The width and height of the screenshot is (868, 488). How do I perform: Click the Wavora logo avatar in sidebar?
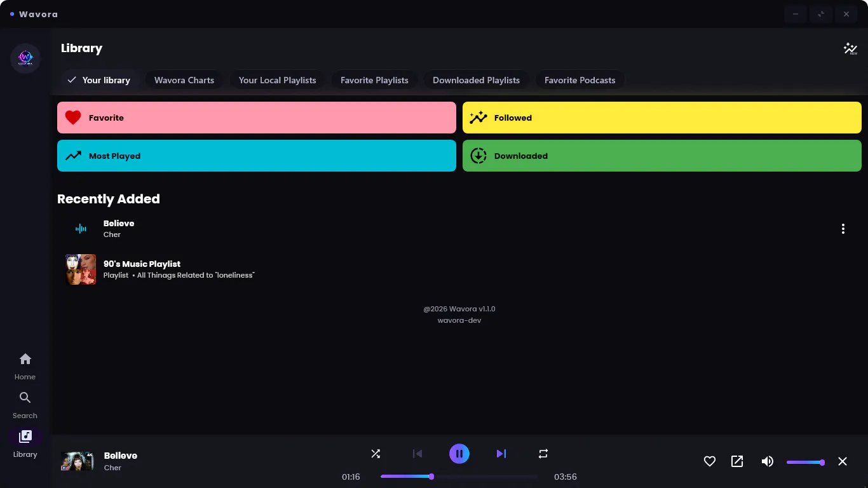click(x=25, y=58)
